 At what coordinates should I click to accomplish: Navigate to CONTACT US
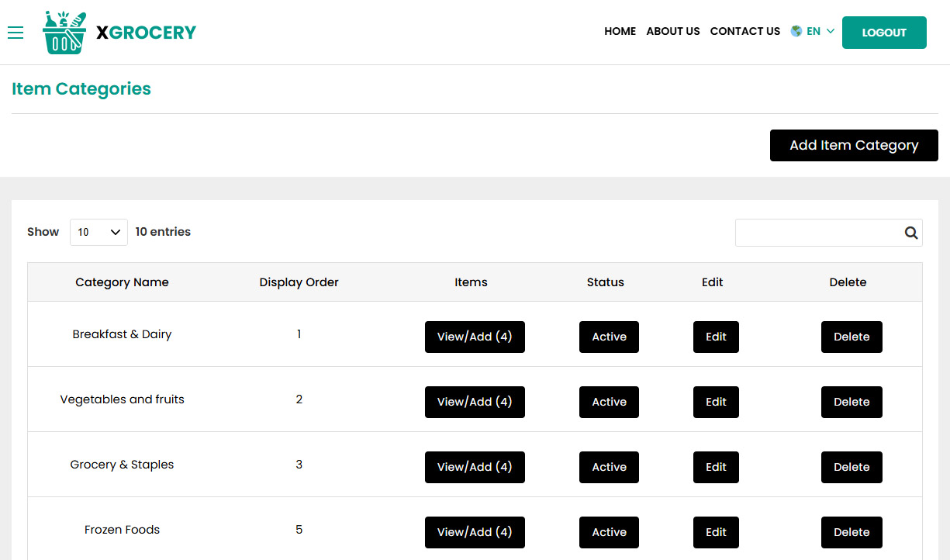[744, 32]
